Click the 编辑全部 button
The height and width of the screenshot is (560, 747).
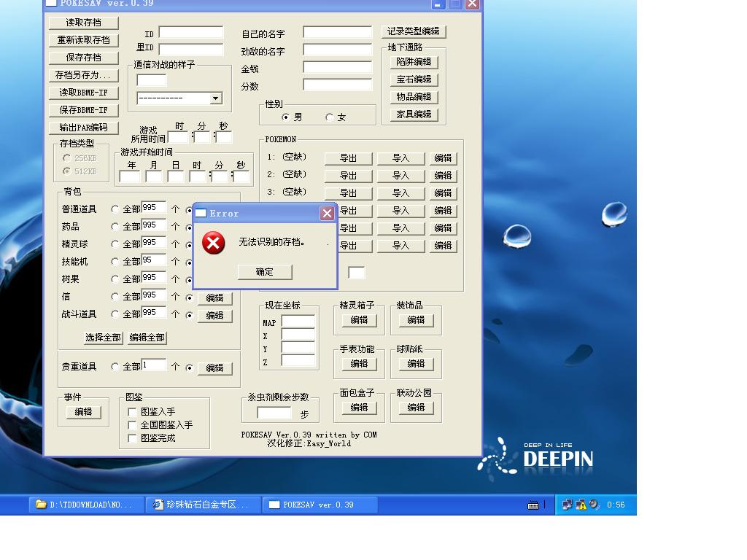[x=147, y=338]
